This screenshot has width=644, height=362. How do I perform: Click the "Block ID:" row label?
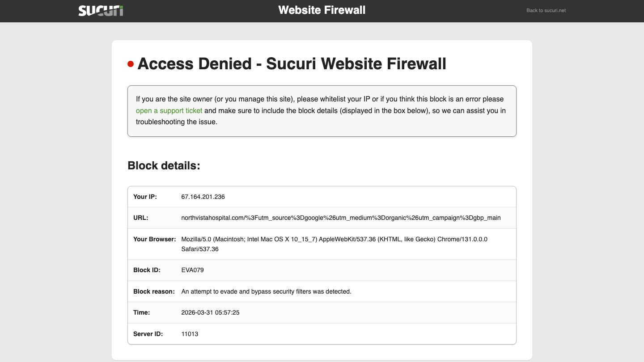click(x=147, y=270)
